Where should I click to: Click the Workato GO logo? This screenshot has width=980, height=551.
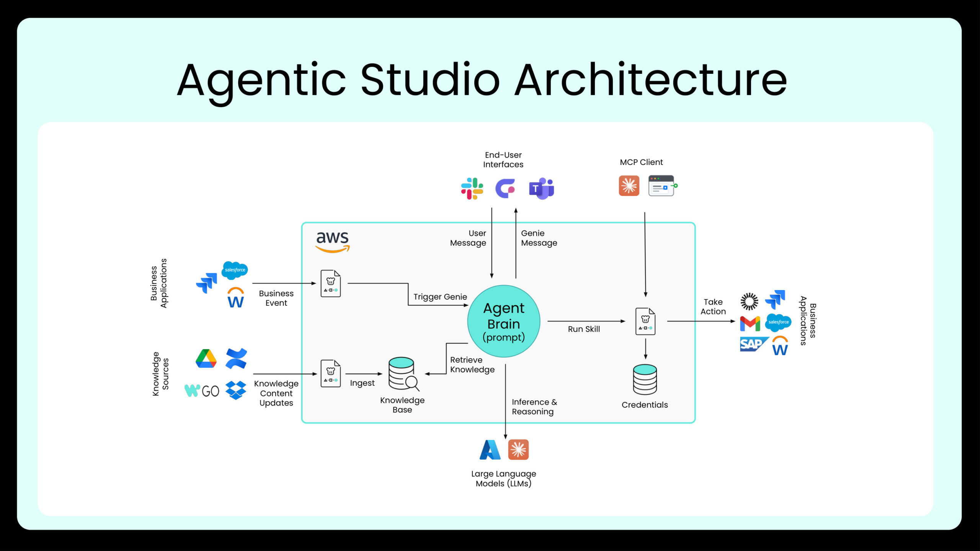click(x=202, y=391)
